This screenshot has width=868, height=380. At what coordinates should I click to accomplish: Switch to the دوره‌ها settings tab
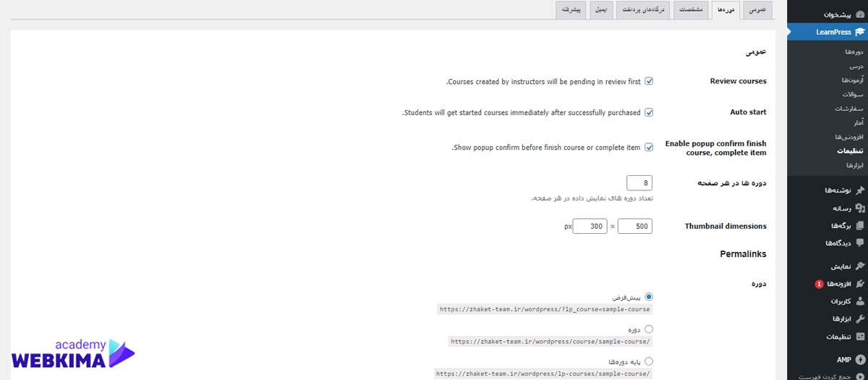pos(725,10)
